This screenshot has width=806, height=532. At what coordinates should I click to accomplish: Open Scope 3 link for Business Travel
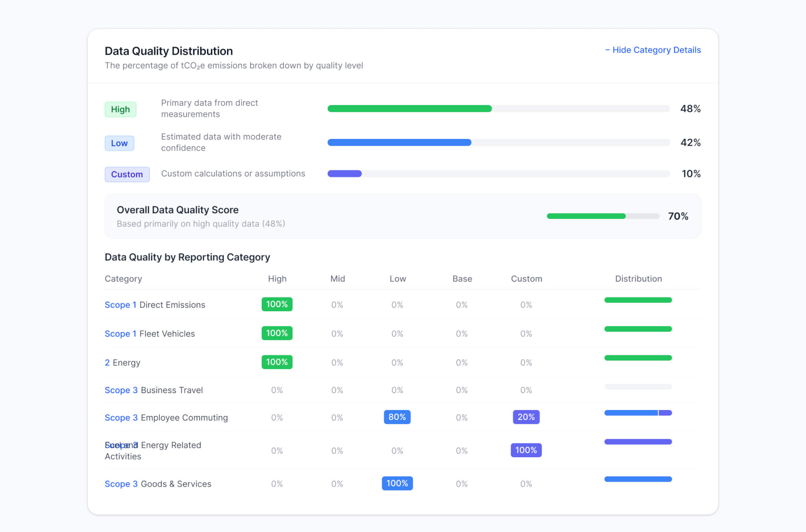pos(121,390)
